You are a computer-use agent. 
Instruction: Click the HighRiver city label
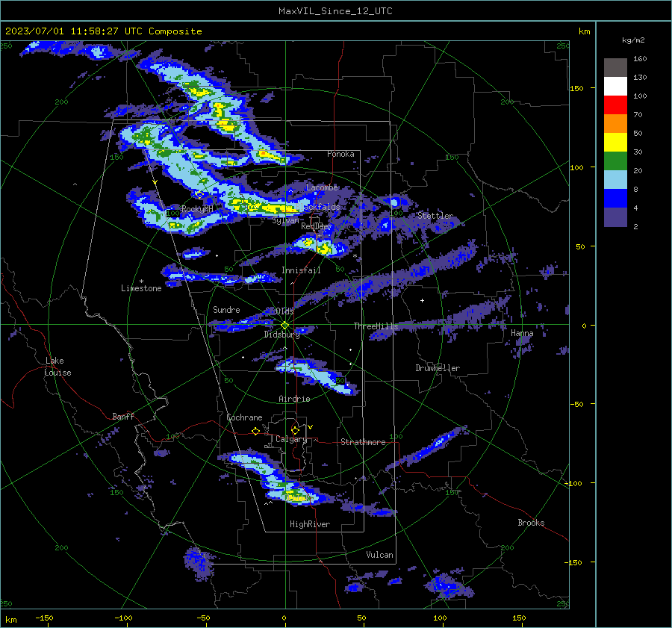pyautogui.click(x=310, y=524)
